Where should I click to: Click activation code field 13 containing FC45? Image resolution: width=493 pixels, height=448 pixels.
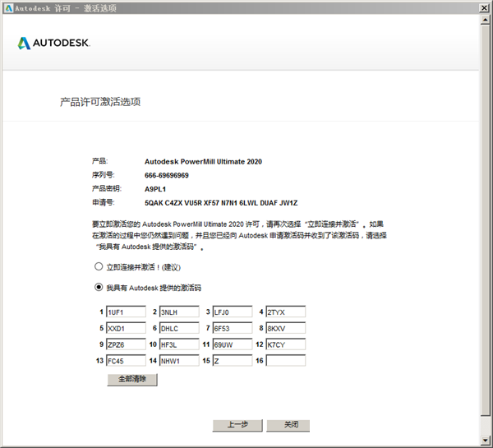tap(126, 361)
